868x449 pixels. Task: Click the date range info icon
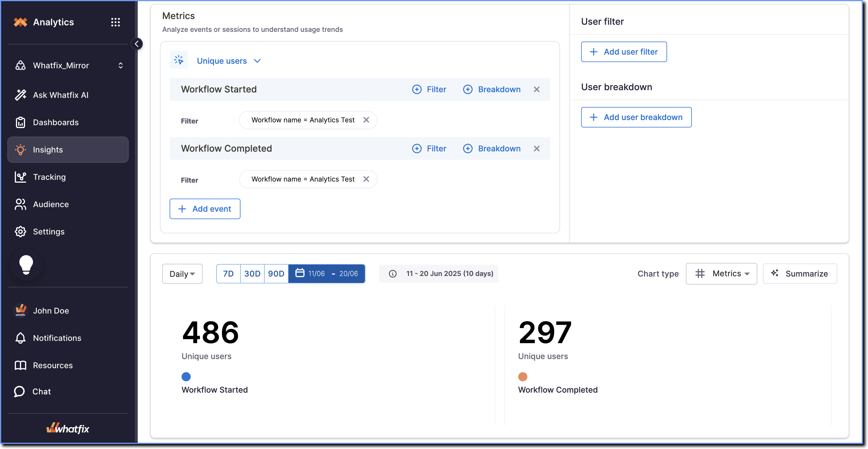point(393,273)
